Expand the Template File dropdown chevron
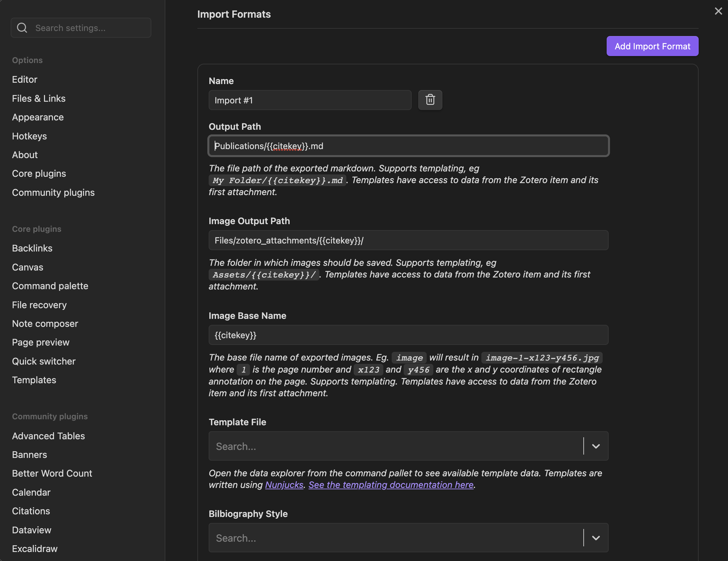Viewport: 728px width, 561px height. pos(596,446)
